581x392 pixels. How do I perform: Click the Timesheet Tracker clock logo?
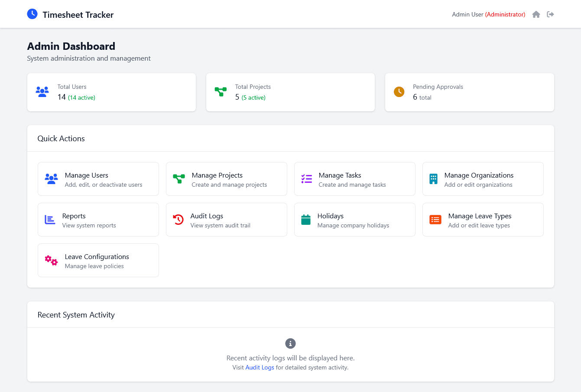click(32, 13)
